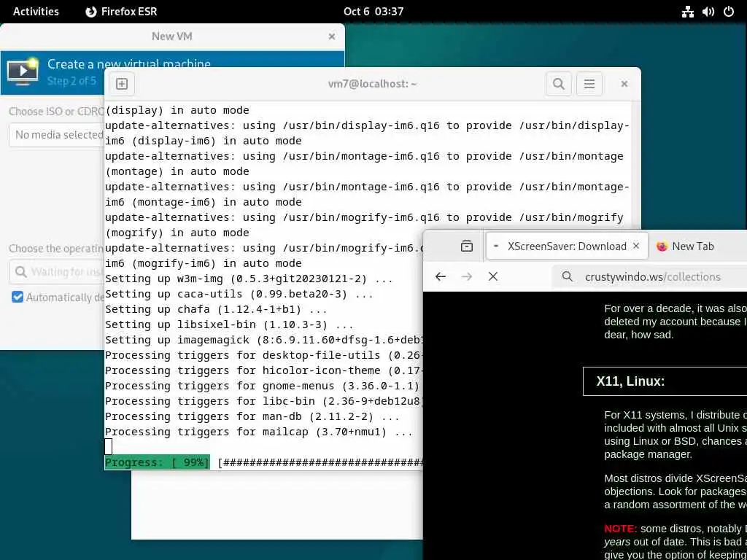747x560 pixels.
Task: Switch to the New Tab tab
Action: (693, 246)
